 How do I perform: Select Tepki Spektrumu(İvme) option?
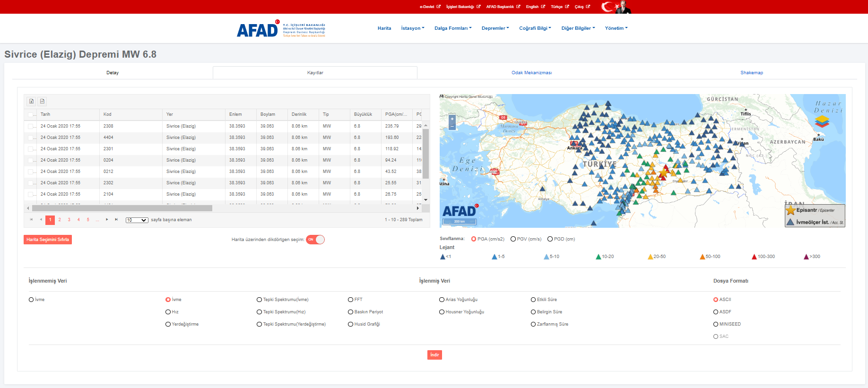(x=259, y=300)
